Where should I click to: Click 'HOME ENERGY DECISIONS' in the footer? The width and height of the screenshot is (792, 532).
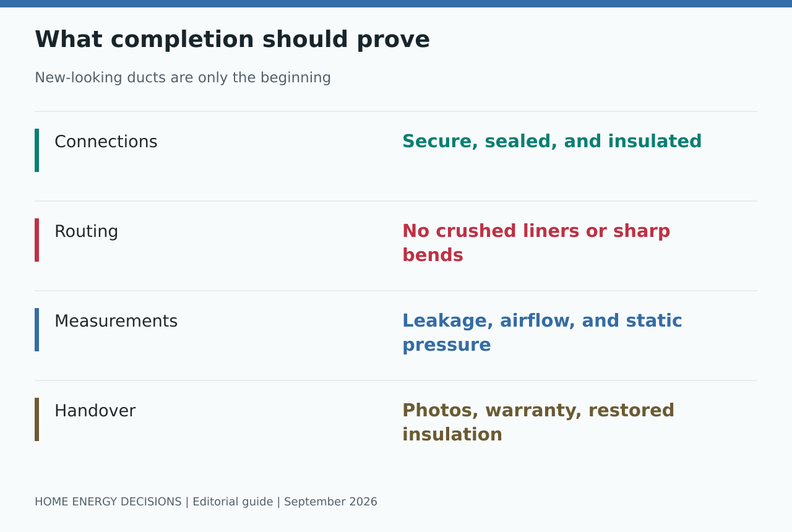(x=108, y=502)
